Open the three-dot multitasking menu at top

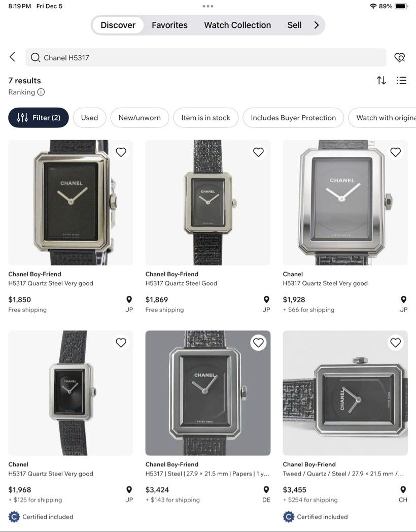pos(208,6)
